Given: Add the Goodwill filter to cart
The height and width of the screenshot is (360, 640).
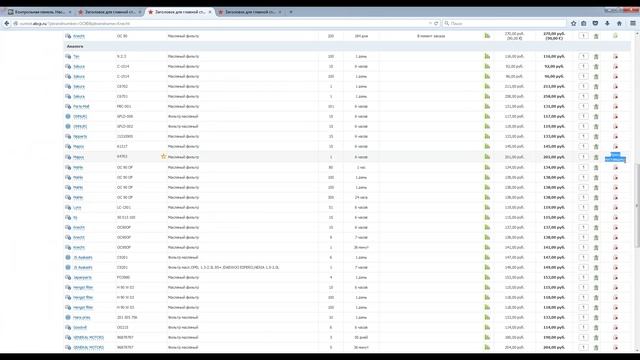Looking at the screenshot, I should [596, 328].
